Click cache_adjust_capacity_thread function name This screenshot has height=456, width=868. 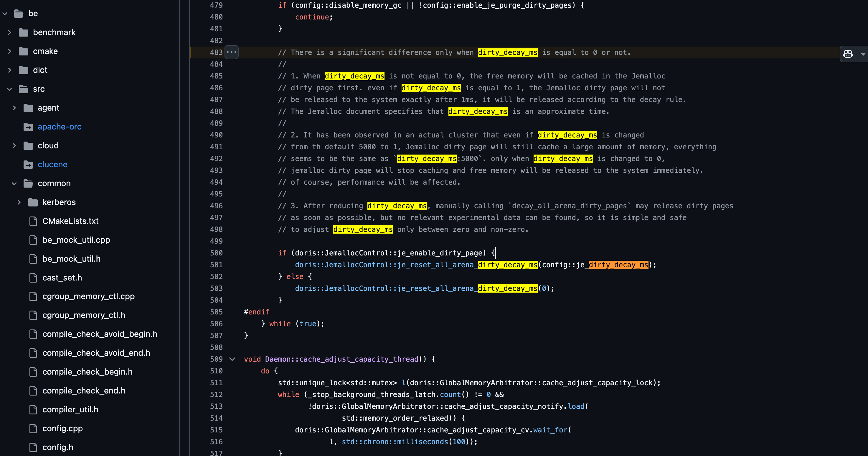(x=359, y=359)
